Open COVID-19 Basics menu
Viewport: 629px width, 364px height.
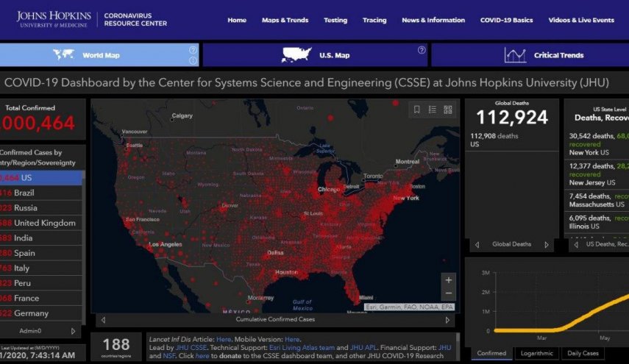click(x=506, y=20)
